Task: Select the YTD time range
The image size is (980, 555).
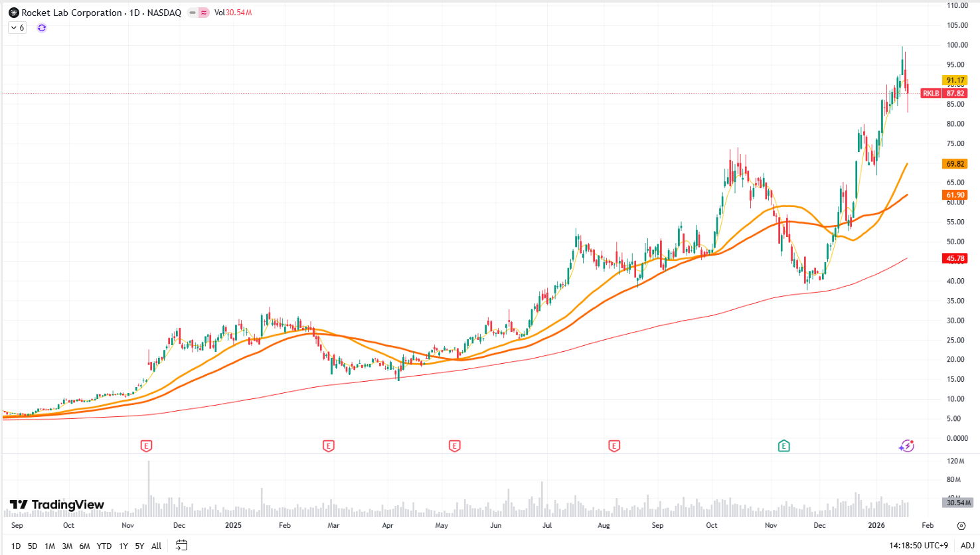Action: point(104,546)
